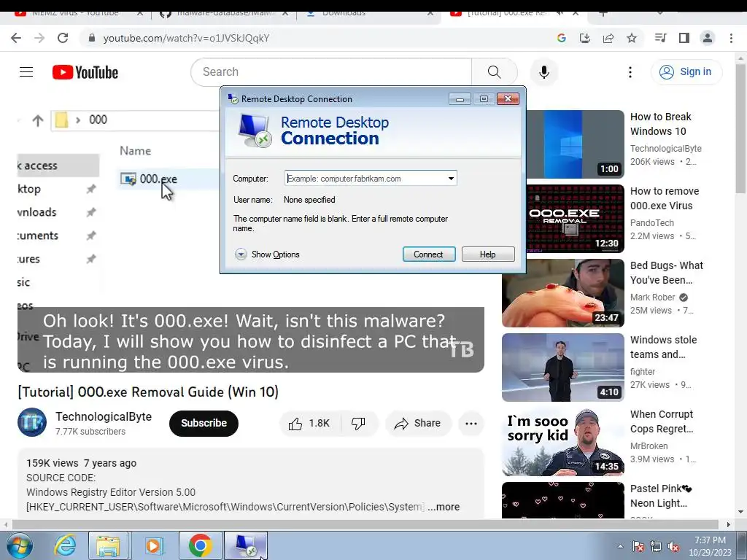747x560 pixels.
Task: Click the Share button under video
Action: [x=418, y=424]
